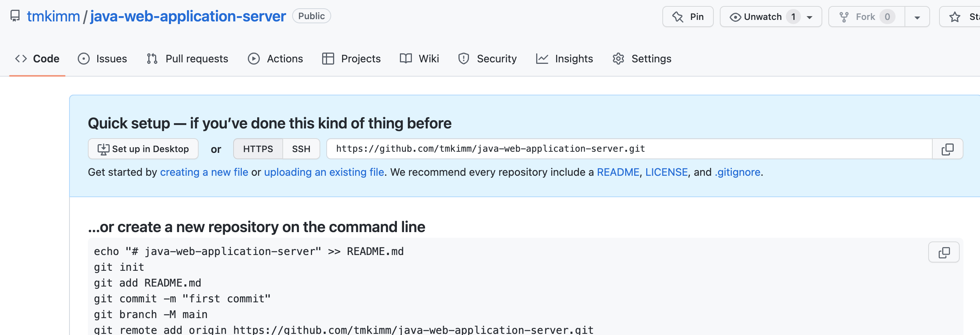Open the .gitignore link
This screenshot has height=335, width=980.
coord(737,172)
